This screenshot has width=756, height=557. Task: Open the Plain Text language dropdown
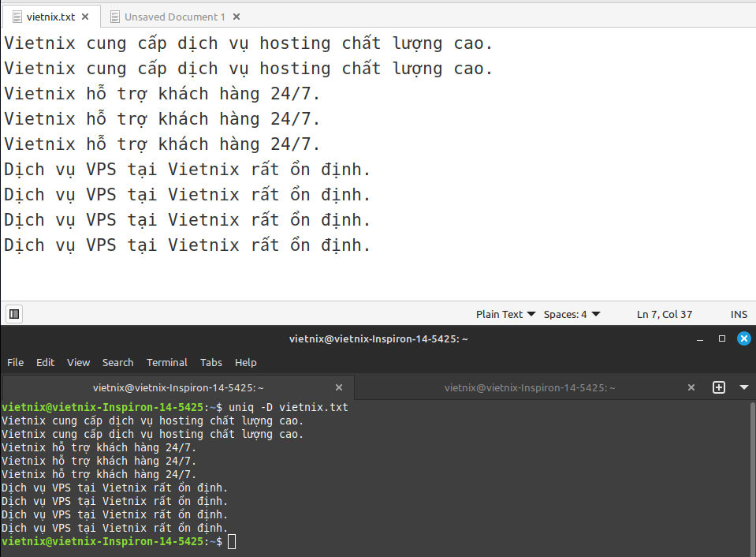tap(505, 314)
